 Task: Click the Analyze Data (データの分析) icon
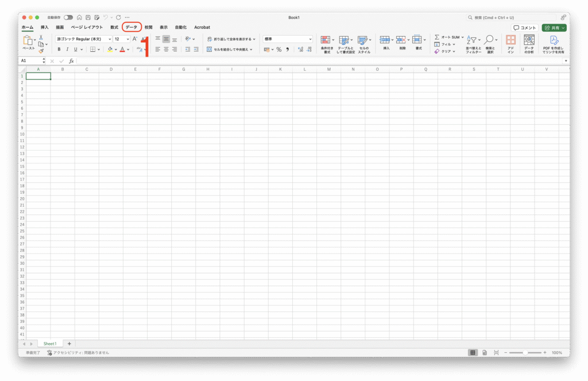529,40
